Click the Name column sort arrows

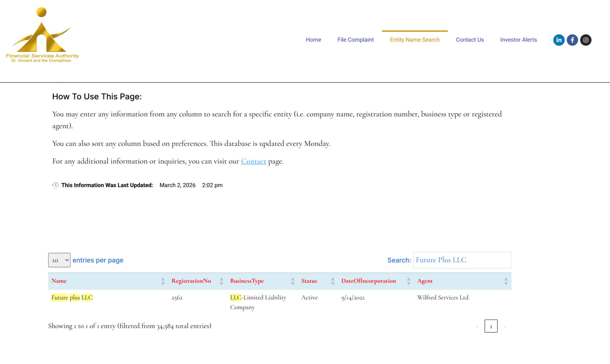[x=163, y=281]
